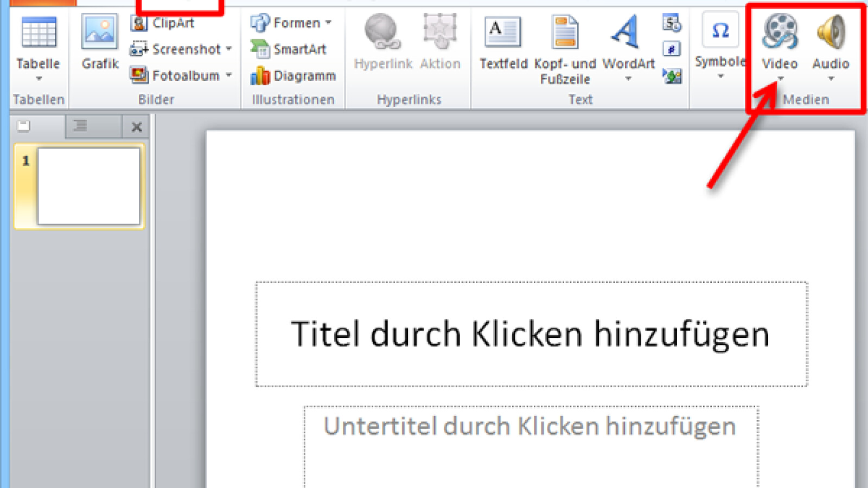Image resolution: width=868 pixels, height=488 pixels.
Task: Expand the Screenshot dropdown arrow
Action: 229,49
